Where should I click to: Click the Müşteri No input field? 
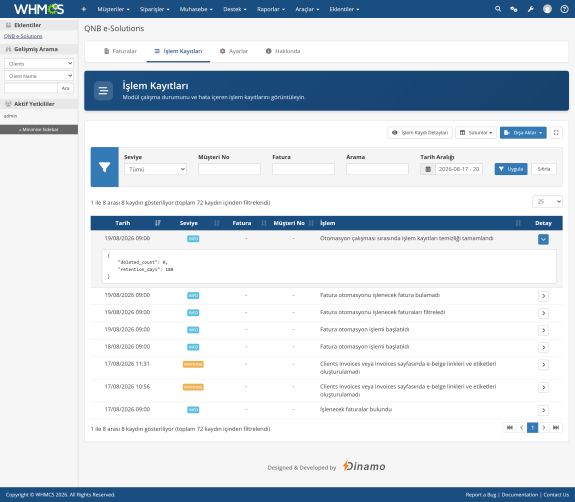point(229,169)
